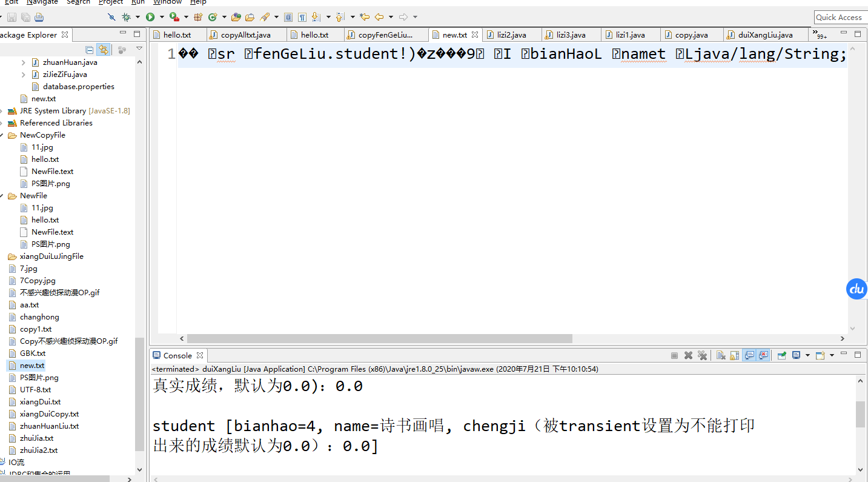
Task: Click the Run External Tools icon
Action: pos(174,17)
